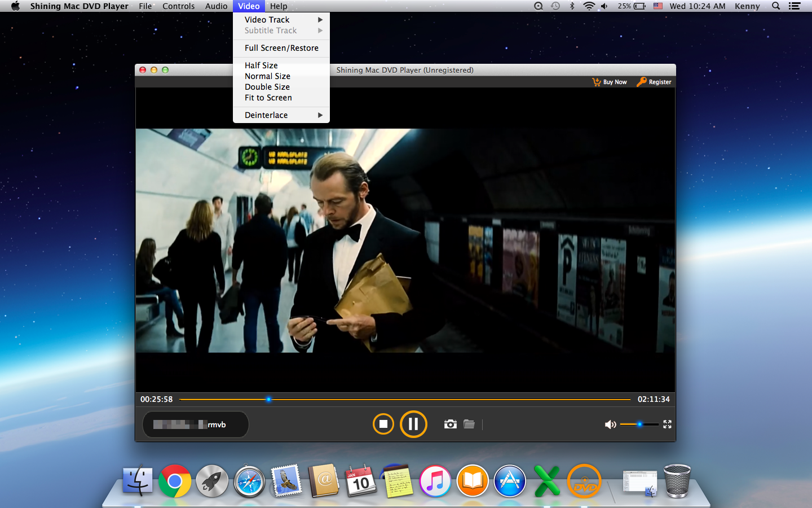Click the battery status icon
The image size is (812, 508).
[x=640, y=6]
